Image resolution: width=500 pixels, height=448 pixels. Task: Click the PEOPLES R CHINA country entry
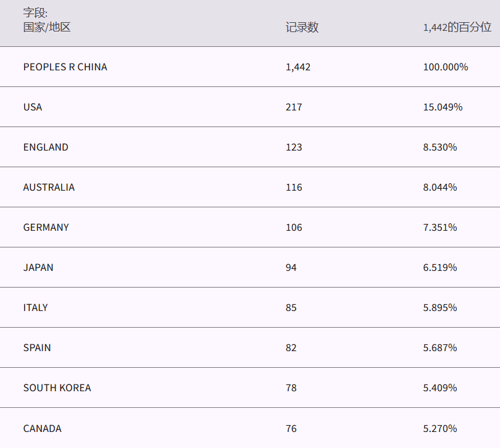(65, 67)
